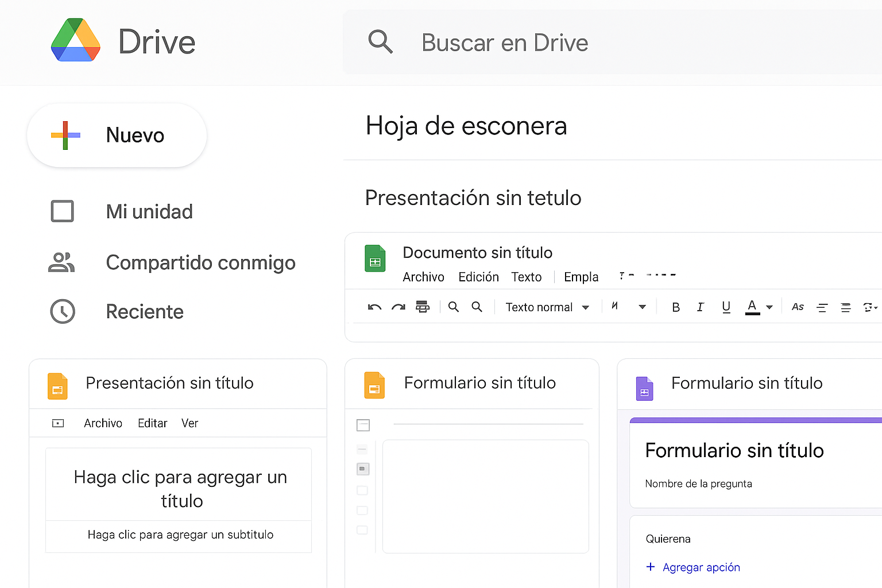The height and width of the screenshot is (588, 882).
Task: Open the Reciente clock icon in the sidebar
Action: pos(63,312)
